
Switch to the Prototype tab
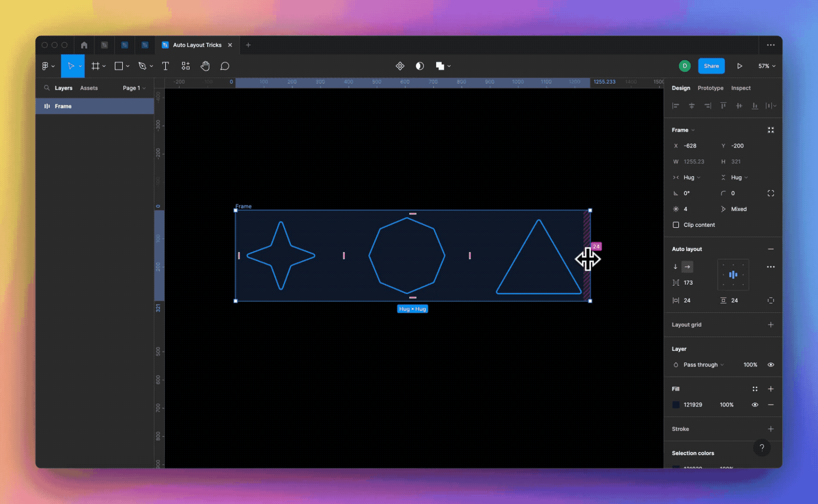[x=710, y=88]
